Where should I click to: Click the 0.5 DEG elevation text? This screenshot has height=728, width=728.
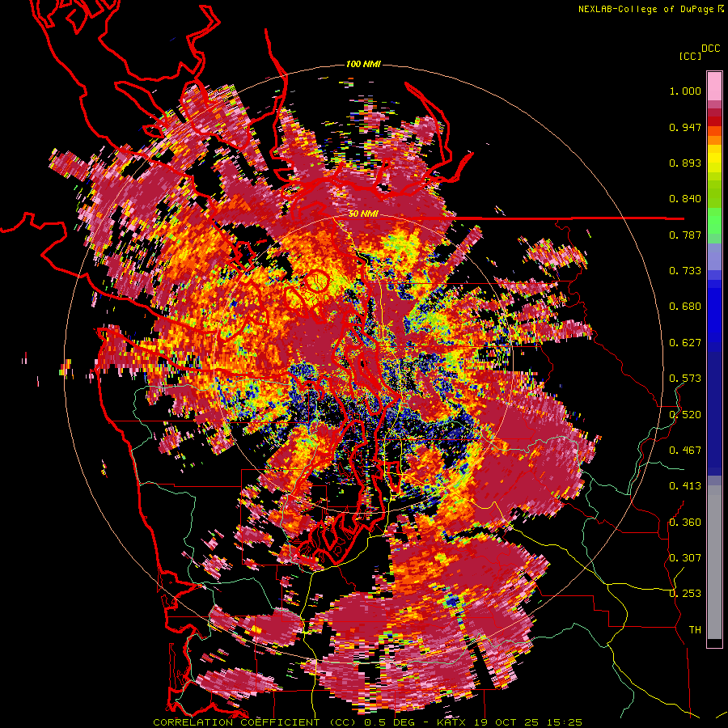pos(391,722)
